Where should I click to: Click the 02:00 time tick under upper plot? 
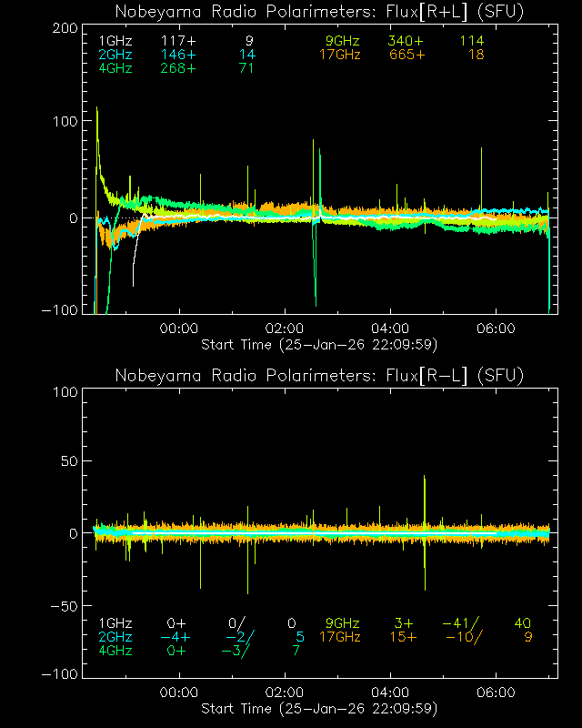click(285, 328)
